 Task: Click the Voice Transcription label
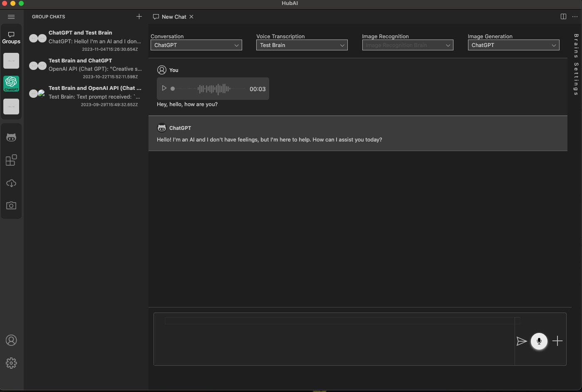click(280, 36)
